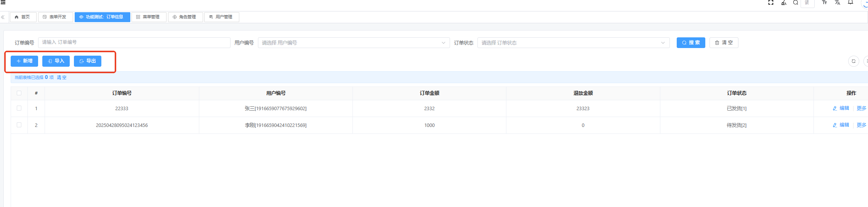The width and height of the screenshot is (868, 207).
Task: Click the broom clear-cache icon
Action: click(784, 2)
